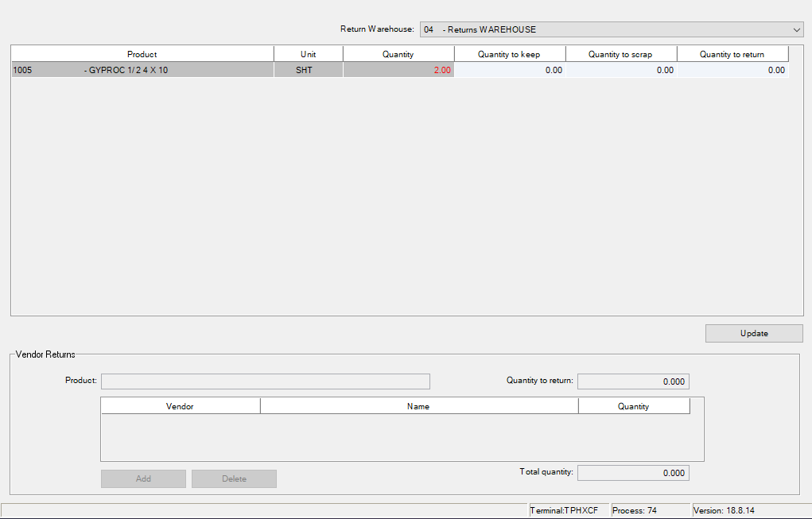
Task: Click the Quantity to keep column header
Action: tap(509, 54)
